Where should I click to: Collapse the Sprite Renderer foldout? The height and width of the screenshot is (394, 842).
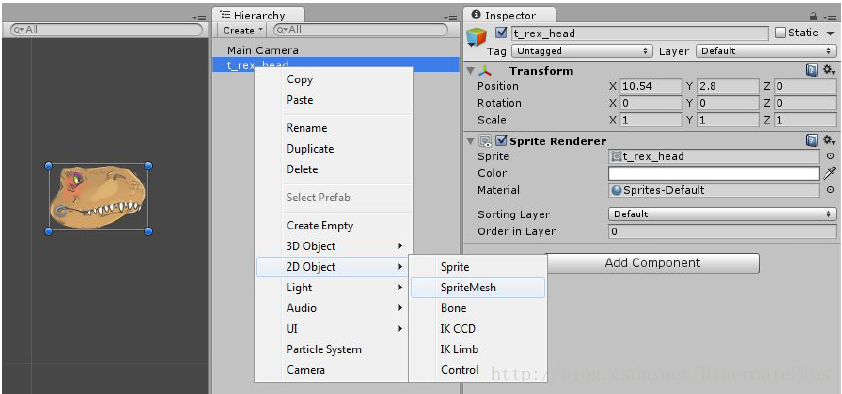[470, 141]
